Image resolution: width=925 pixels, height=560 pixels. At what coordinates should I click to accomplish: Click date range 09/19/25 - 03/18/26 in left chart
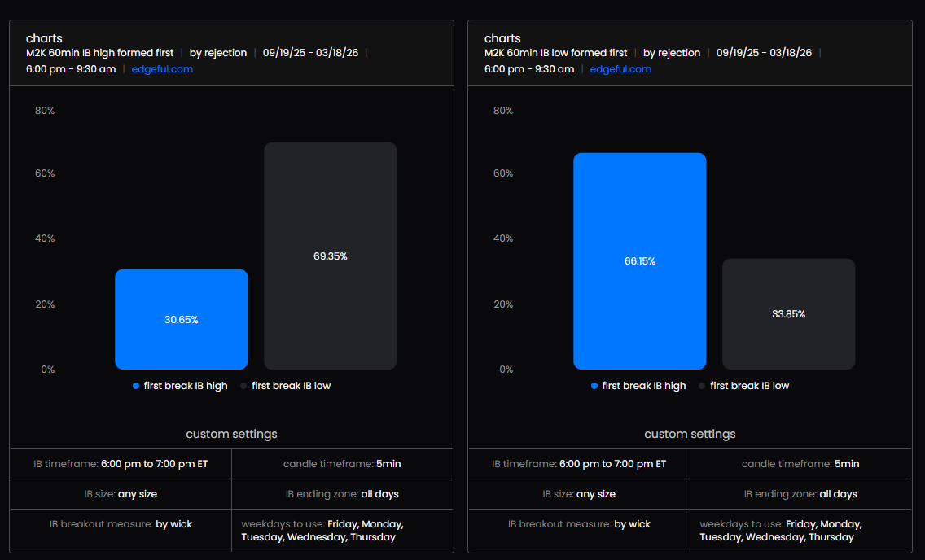click(x=310, y=52)
